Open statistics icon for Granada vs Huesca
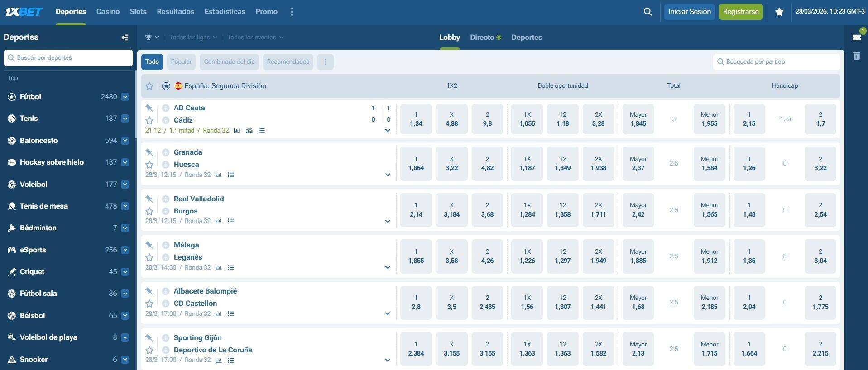Screen dimensions: 868x370 [218, 175]
